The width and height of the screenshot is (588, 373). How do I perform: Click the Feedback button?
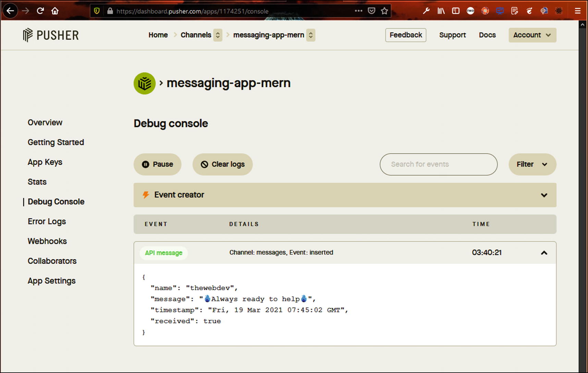point(405,35)
